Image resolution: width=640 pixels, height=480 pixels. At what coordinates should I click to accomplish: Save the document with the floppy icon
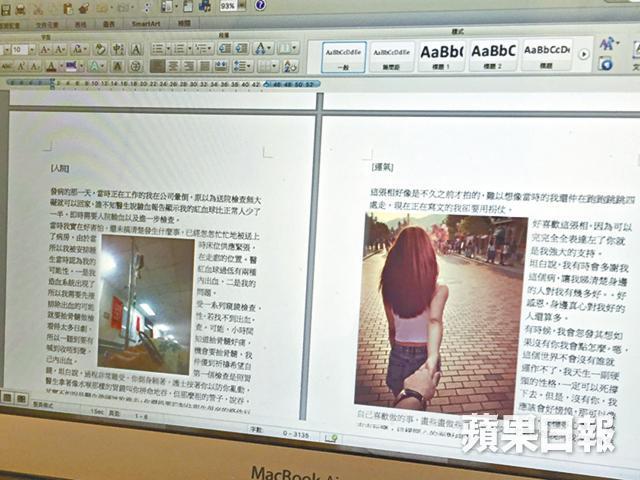[x=5, y=9]
